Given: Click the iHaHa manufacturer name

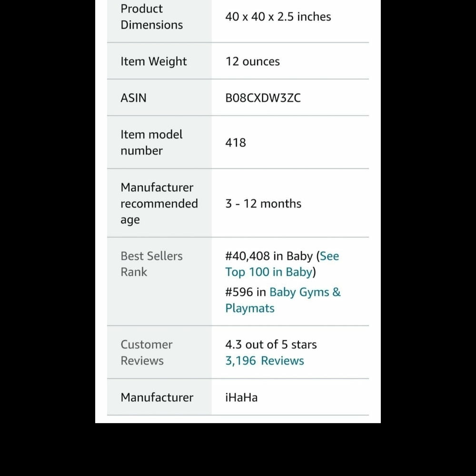Looking at the screenshot, I should tap(241, 397).
